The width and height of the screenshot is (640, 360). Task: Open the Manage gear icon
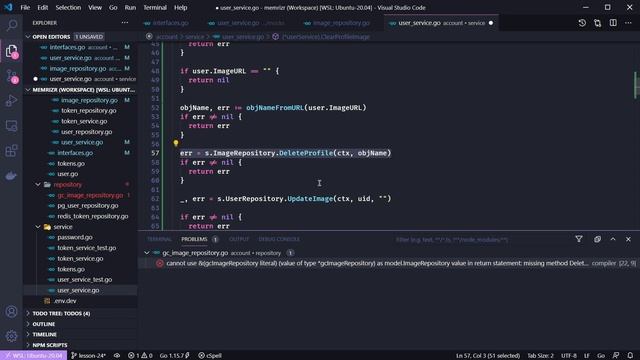coord(11,336)
